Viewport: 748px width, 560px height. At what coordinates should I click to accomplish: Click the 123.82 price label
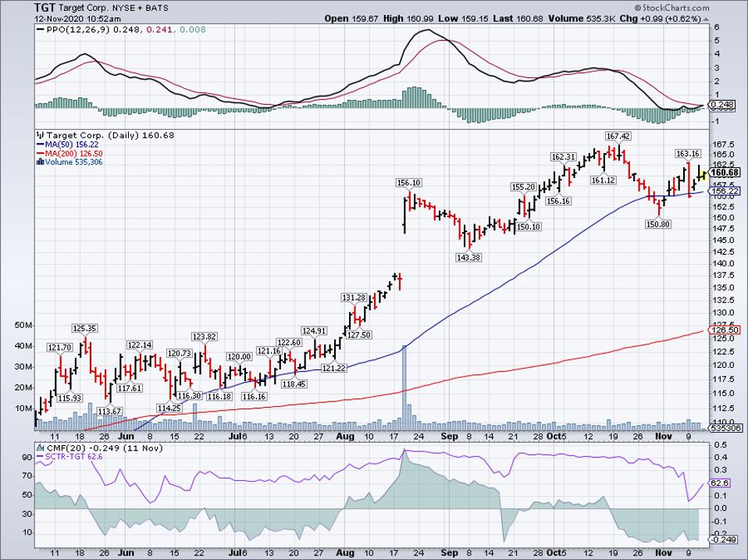pyautogui.click(x=204, y=337)
